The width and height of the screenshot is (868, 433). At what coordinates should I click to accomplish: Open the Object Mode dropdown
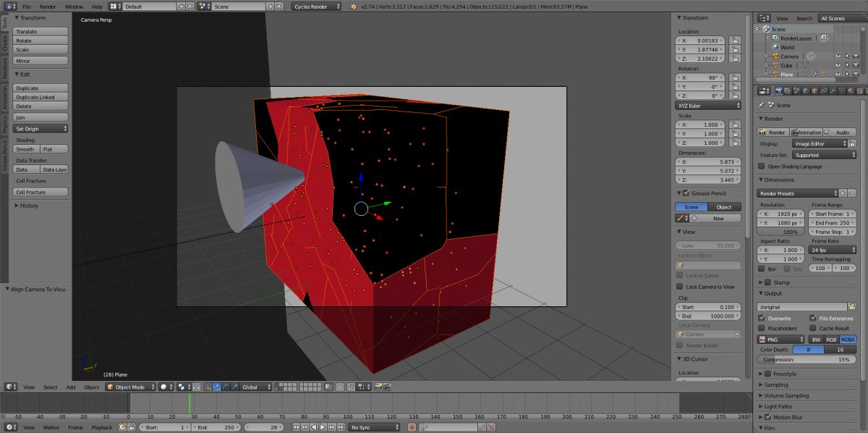(130, 387)
